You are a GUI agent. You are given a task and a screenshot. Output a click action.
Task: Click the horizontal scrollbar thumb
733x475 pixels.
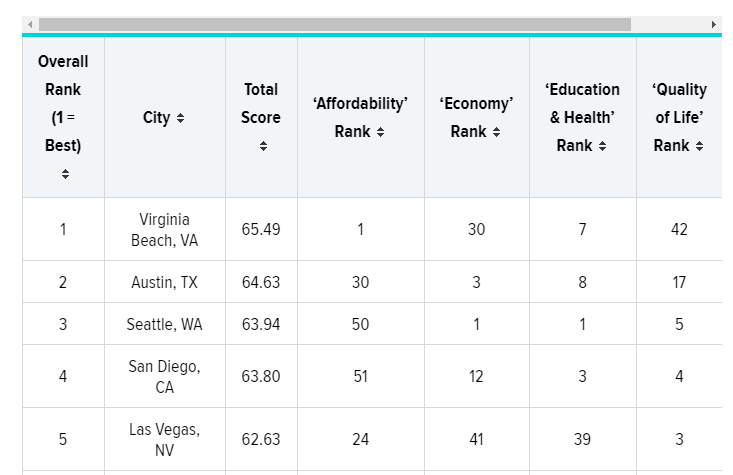335,24
